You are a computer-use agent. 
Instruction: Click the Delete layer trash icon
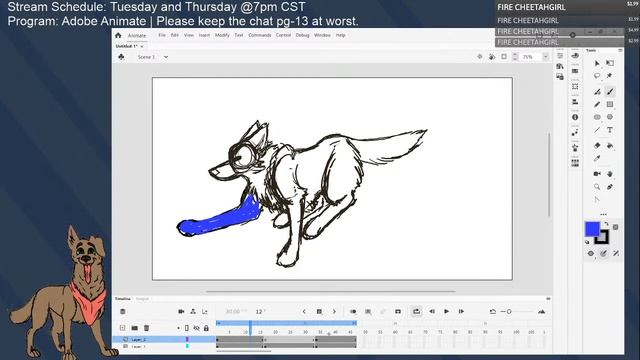coord(146,328)
